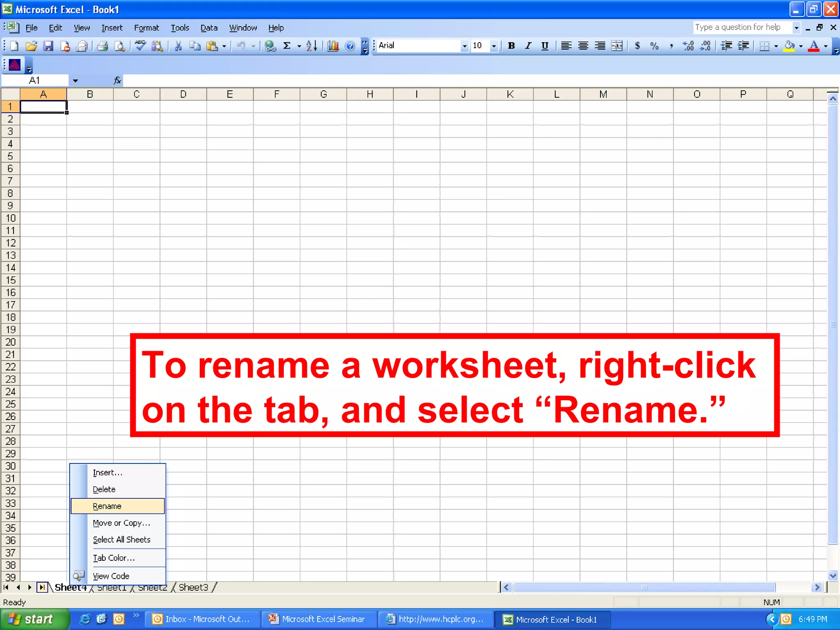Viewport: 840px width, 630px height.
Task: Open the Font Color dropdown arrow
Action: pos(826,46)
